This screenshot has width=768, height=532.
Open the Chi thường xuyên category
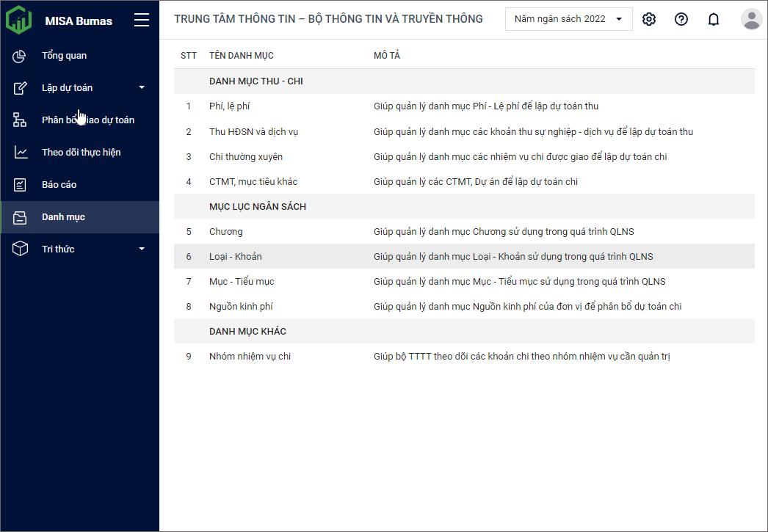245,157
